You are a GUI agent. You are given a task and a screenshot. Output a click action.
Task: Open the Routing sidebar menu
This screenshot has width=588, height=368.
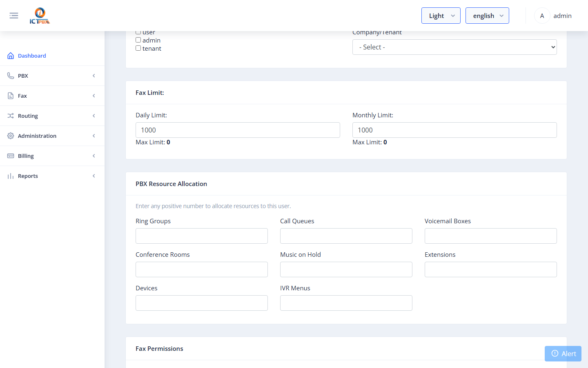coord(52,116)
